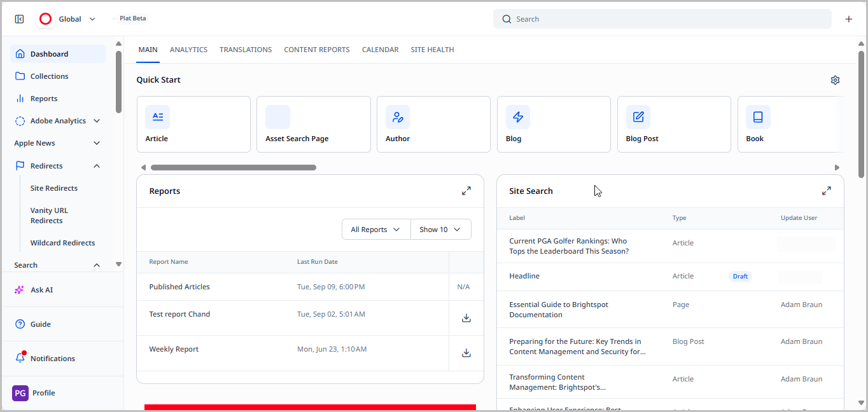This screenshot has width=868, height=412.
Task: Switch to the Analytics tab
Action: [188, 50]
